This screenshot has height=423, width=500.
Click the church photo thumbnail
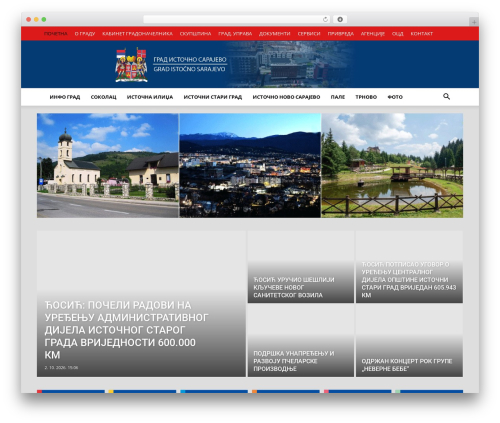pos(108,165)
